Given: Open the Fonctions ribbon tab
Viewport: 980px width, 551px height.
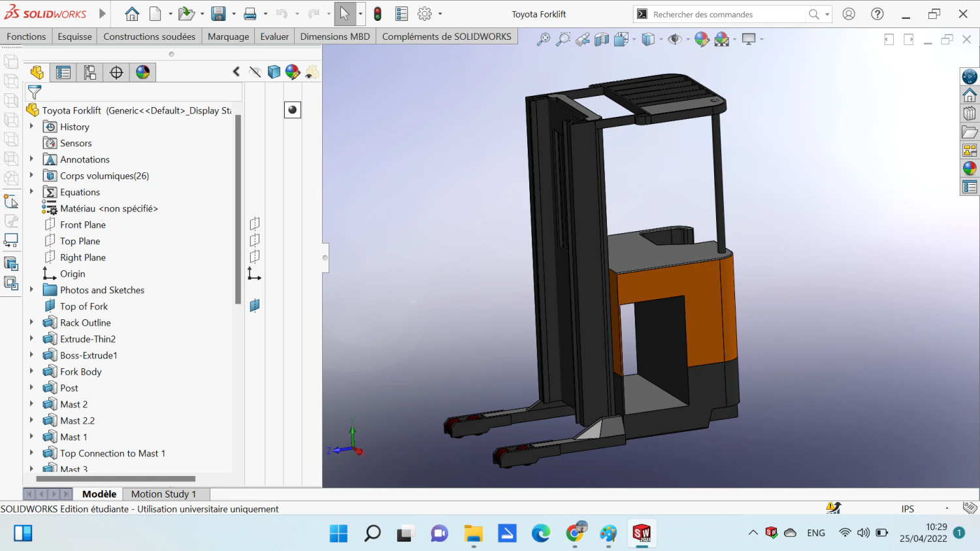Looking at the screenshot, I should [26, 37].
